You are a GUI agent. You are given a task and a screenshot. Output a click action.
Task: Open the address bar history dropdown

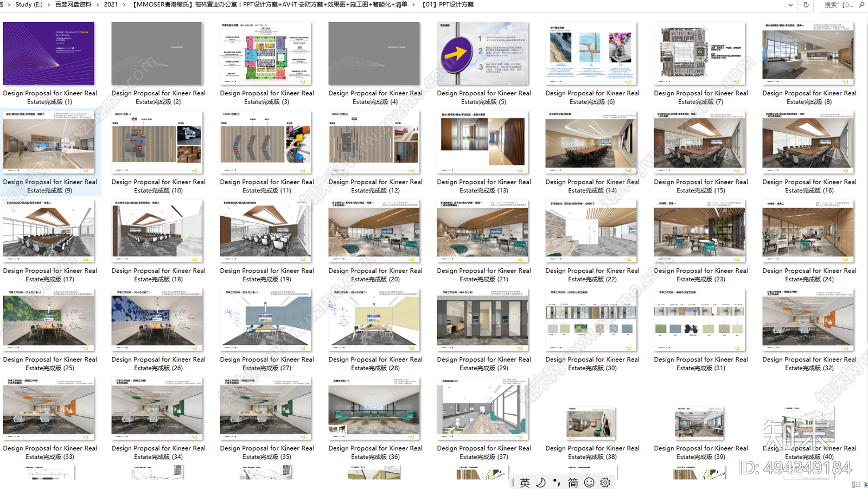(x=790, y=5)
